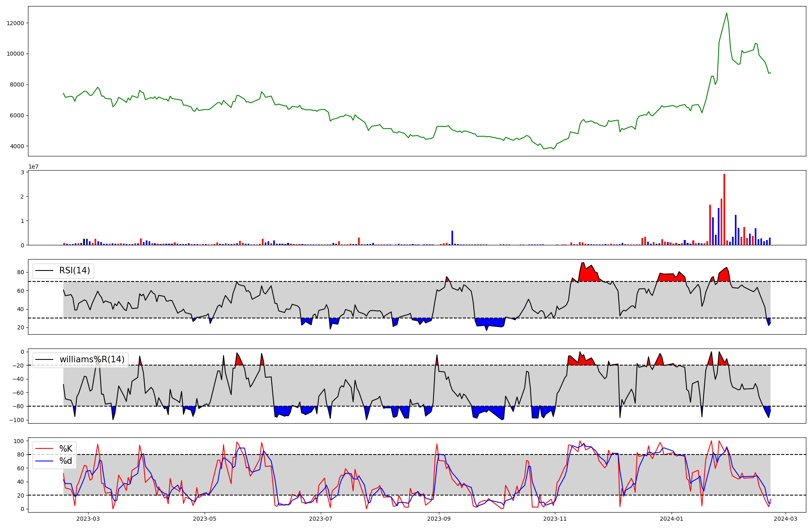Click the price line's highest peak
Screen dimensions: 812x528
pos(727,13)
